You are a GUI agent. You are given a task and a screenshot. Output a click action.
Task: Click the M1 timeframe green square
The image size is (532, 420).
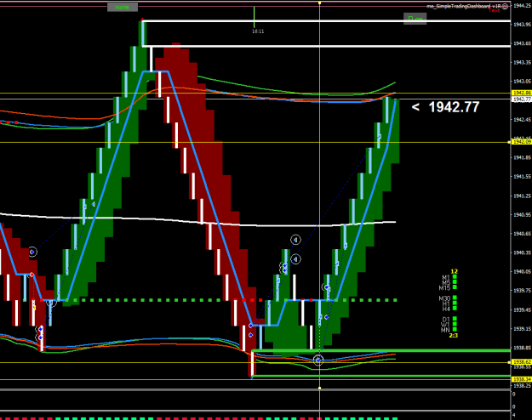[x=455, y=277]
